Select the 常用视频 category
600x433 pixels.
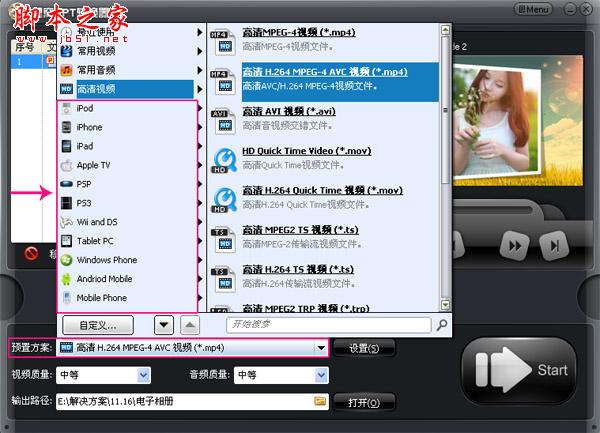[126, 51]
